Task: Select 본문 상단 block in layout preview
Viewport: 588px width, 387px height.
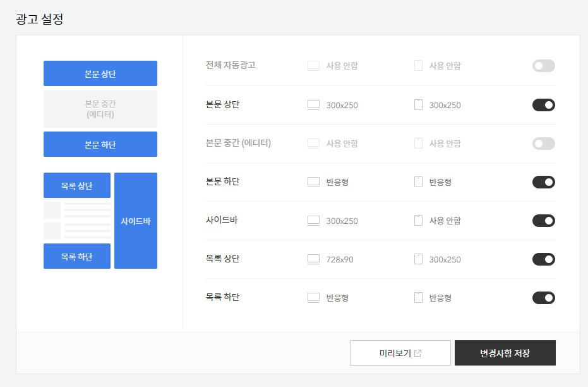Action: 100,73
